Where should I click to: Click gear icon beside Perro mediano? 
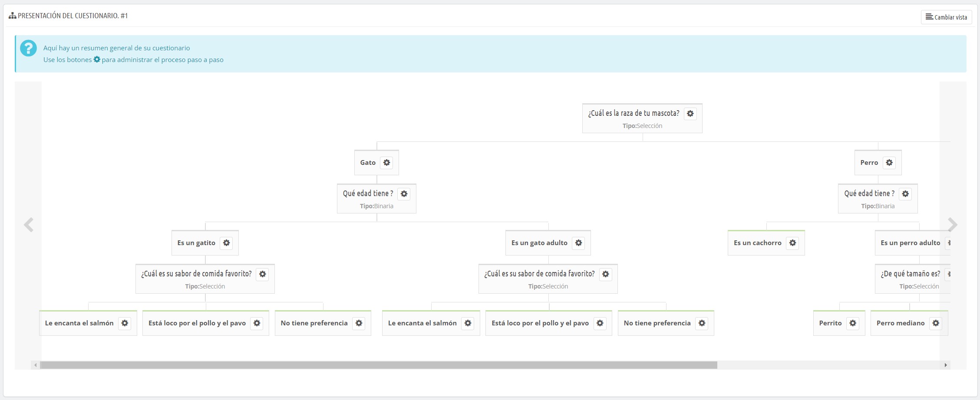tap(936, 323)
